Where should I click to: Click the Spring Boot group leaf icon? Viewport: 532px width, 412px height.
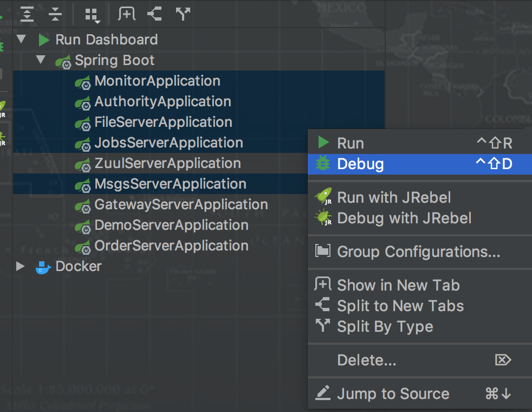click(63, 62)
